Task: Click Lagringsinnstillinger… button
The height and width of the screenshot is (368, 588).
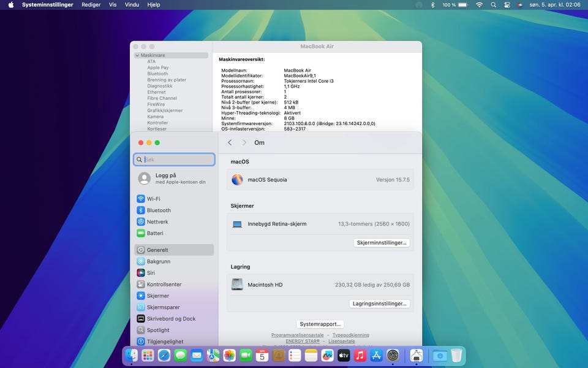Action: (380, 304)
